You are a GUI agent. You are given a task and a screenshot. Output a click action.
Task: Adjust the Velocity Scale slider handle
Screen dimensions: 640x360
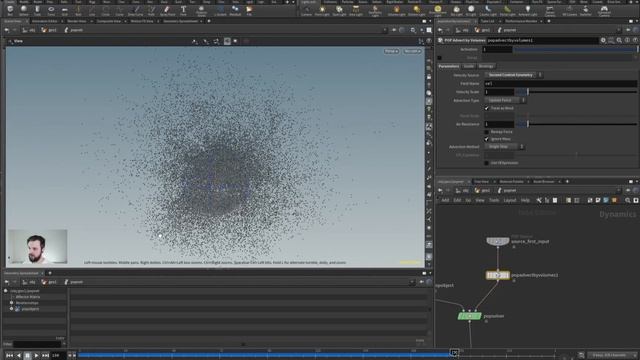[528, 92]
